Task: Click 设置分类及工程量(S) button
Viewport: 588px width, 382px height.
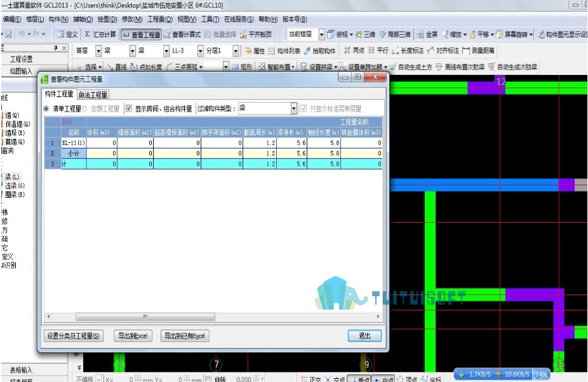Action: point(73,336)
